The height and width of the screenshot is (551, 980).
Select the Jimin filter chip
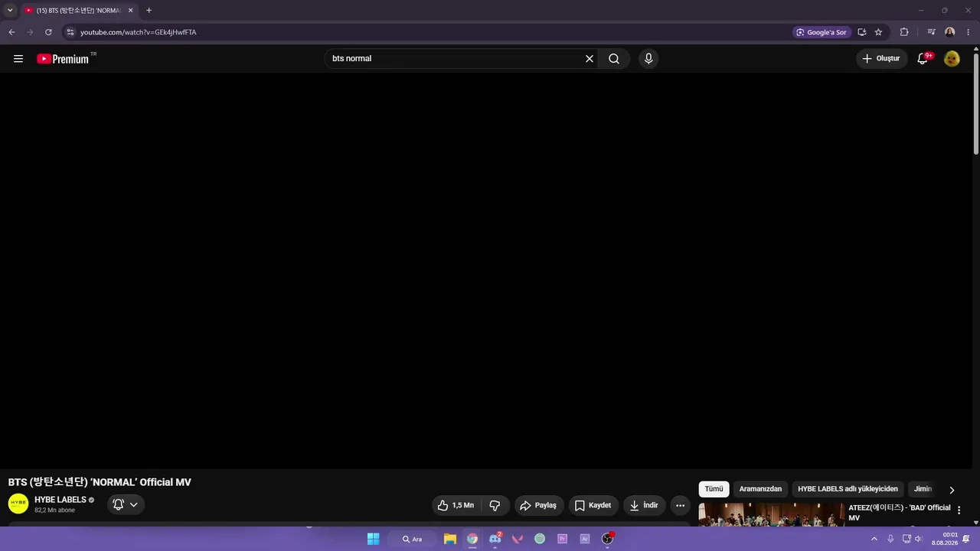click(923, 489)
